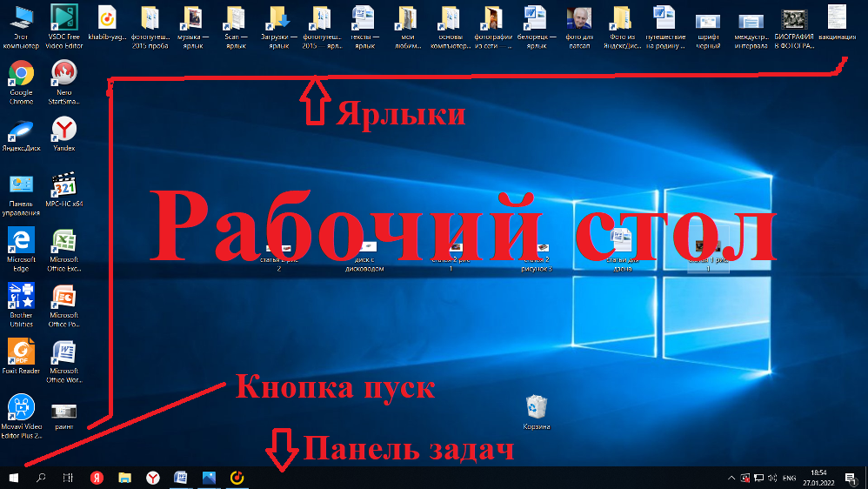Open 'Панель управления' desktop icon
Viewport: 868px width, 489px height.
click(21, 194)
